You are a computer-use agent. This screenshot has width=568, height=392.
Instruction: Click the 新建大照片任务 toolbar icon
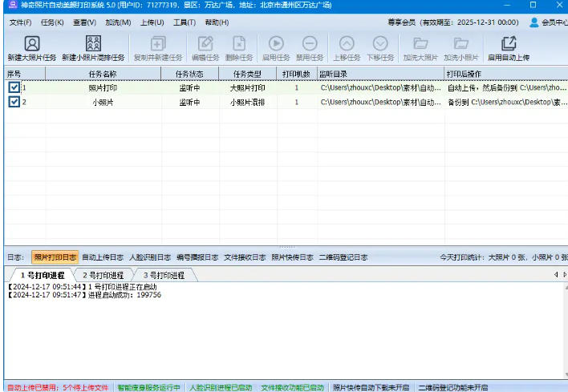tap(32, 43)
